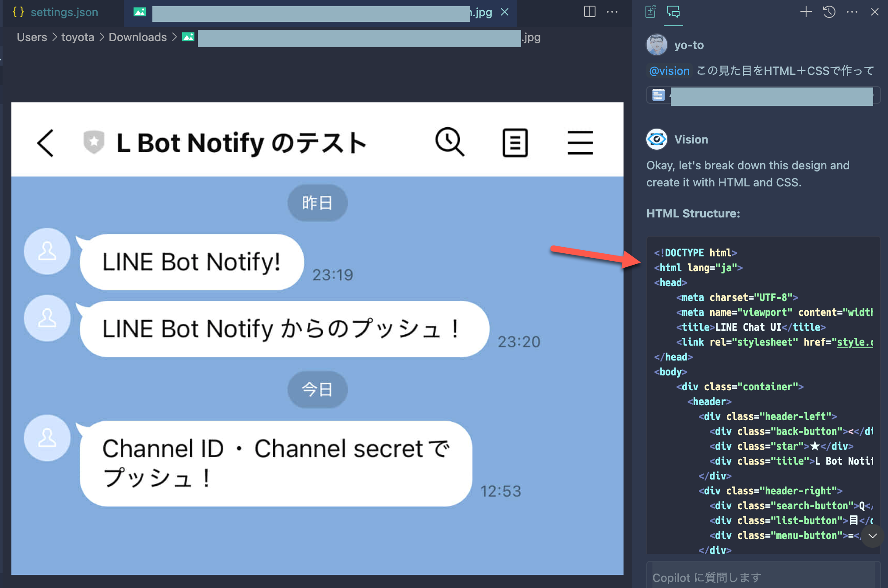The image size is (888, 588).
Task: Click the image icon in breadcrumb
Action: click(188, 37)
